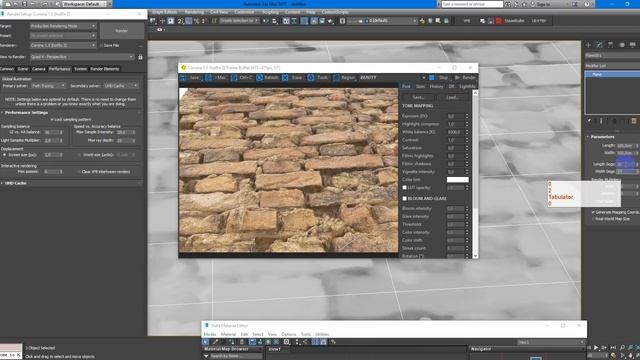Select Screen size (px) radio option
This screenshot has height=360, width=640.
pos(4,155)
